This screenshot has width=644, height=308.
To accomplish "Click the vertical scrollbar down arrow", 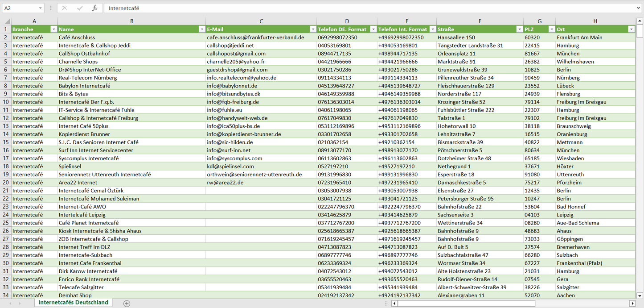I will [640, 295].
